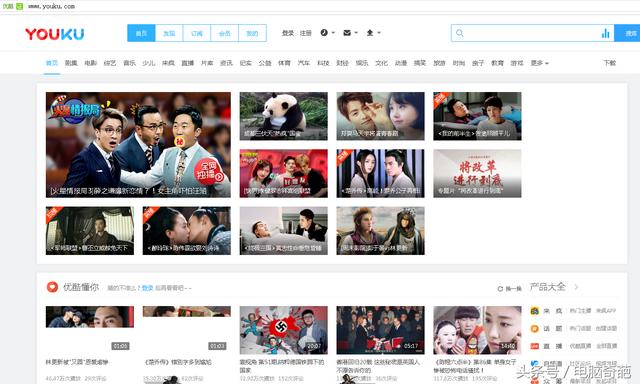Click the 直播 product icon in 产品大全
The width and height of the screenshot is (640, 384).
[534, 346]
